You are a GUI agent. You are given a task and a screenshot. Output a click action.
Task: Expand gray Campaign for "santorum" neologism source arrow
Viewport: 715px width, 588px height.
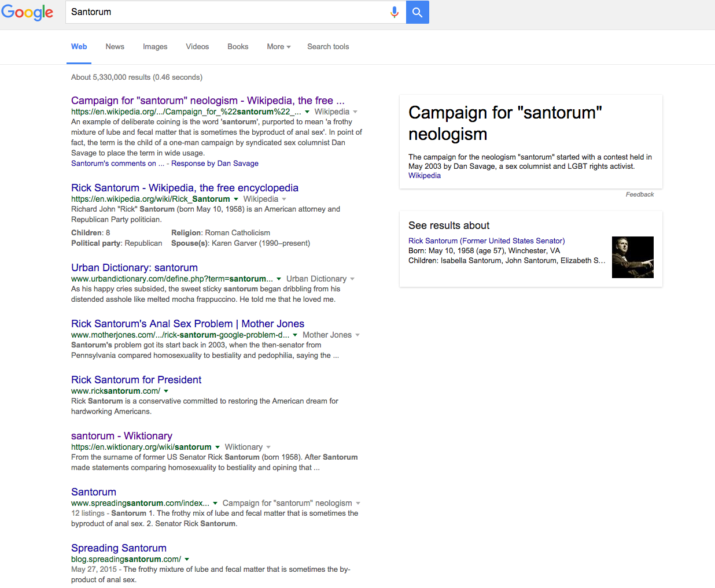pyautogui.click(x=358, y=504)
